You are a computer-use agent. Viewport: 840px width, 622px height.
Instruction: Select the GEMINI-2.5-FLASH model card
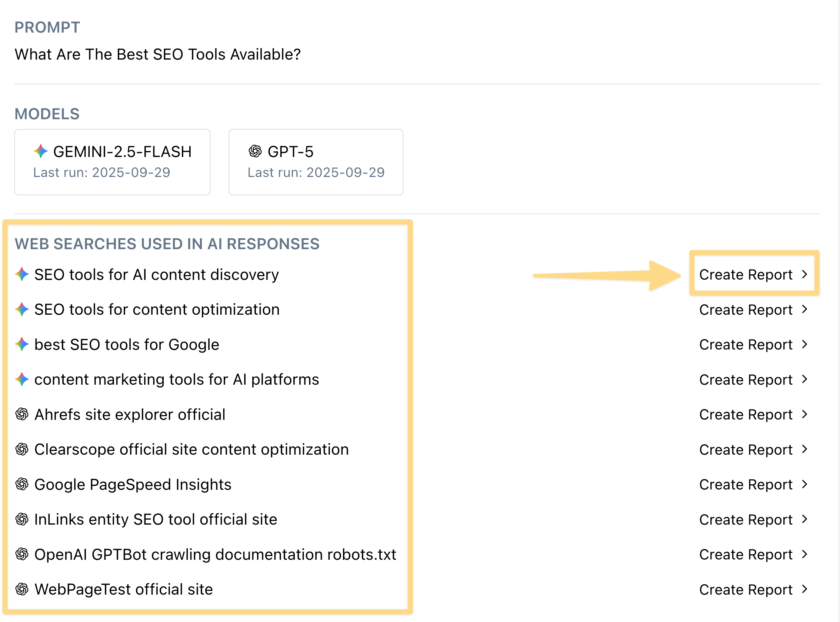(112, 162)
